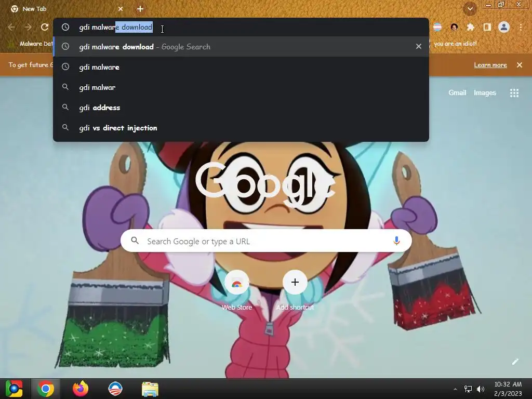Select suggestion 'gdi malware download - Google Search'
Image resolution: width=532 pixels, height=399 pixels.
(x=241, y=46)
